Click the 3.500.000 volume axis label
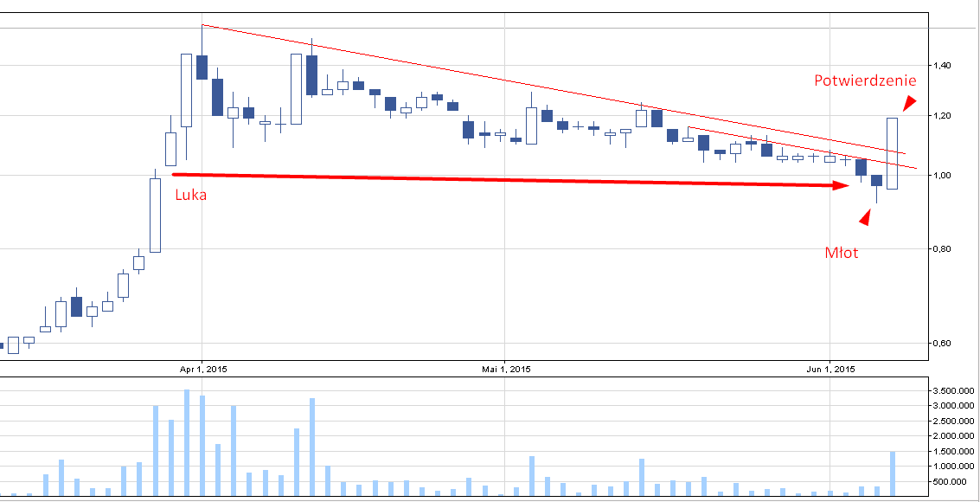 (x=951, y=391)
